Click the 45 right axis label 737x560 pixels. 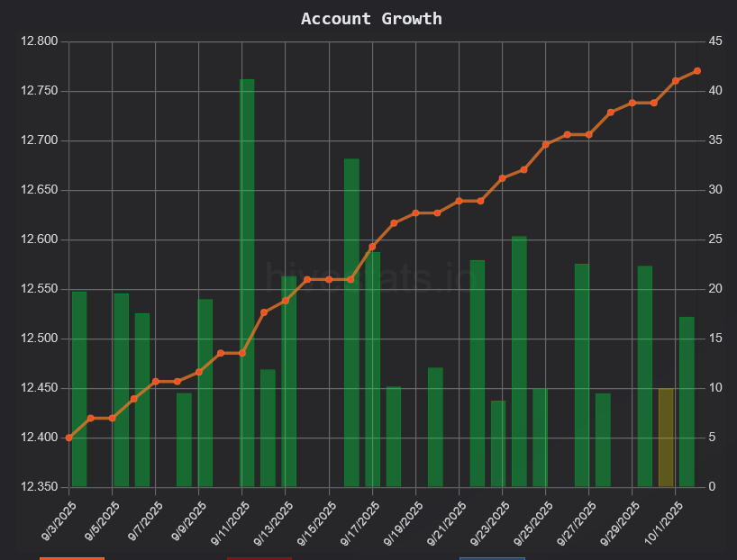pyautogui.click(x=714, y=41)
